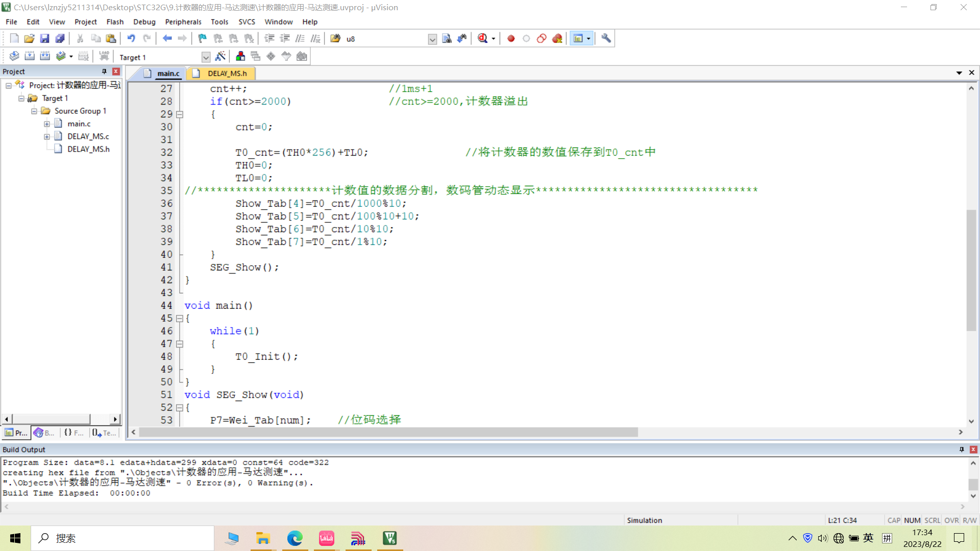Open Pack Installer icon
This screenshot has width=980, height=551.
(x=302, y=56)
